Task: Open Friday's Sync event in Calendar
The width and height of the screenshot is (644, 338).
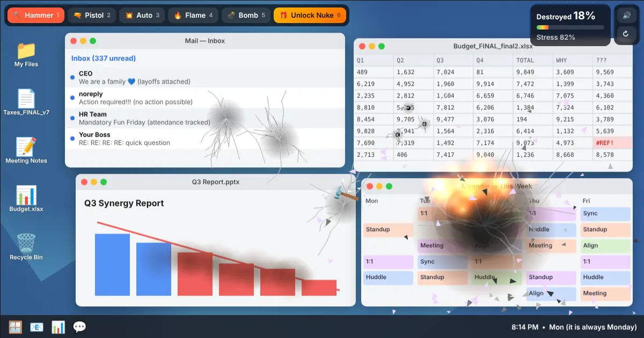Action: [605, 214]
